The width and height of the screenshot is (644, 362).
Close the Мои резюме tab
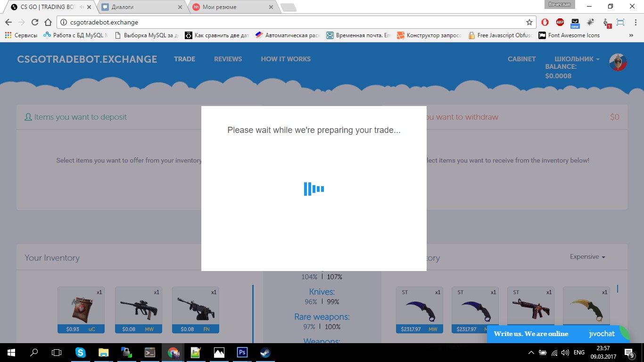click(x=270, y=7)
